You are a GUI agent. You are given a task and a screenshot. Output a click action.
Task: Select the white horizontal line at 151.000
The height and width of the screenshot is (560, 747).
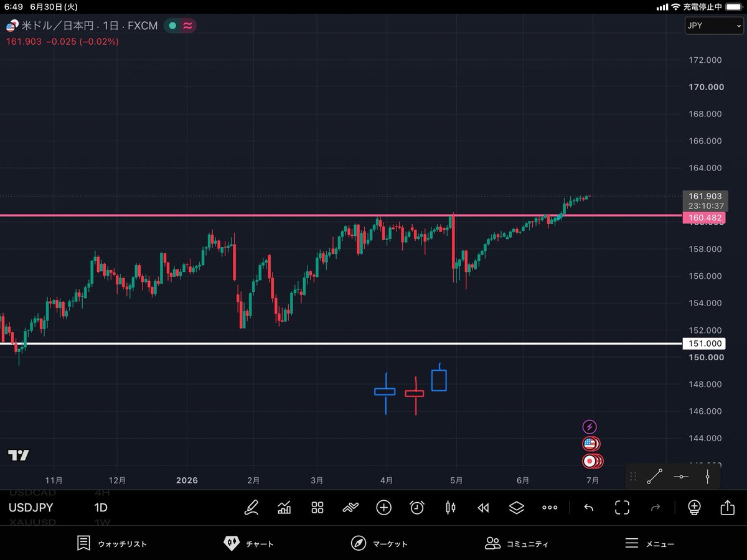point(341,343)
